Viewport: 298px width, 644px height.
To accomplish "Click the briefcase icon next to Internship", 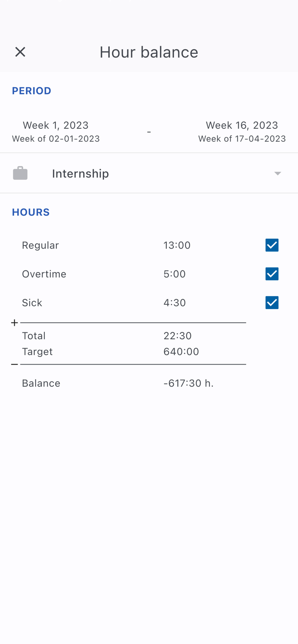I will (x=20, y=173).
